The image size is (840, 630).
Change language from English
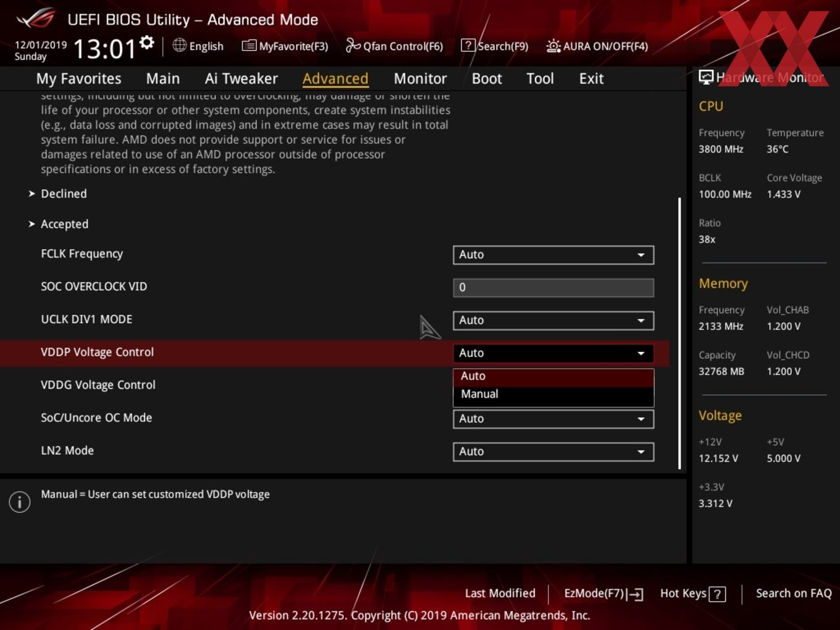point(198,46)
